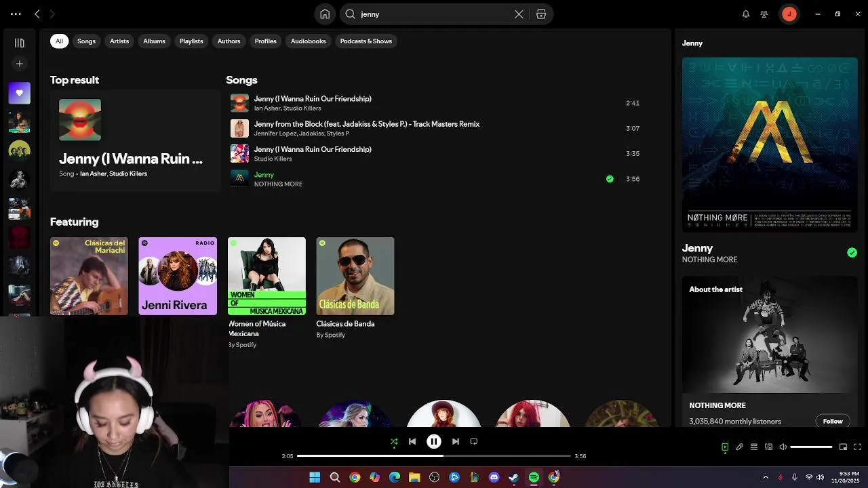Show hidden system tray icons chevron
The height and width of the screenshot is (488, 868).
click(x=766, y=477)
